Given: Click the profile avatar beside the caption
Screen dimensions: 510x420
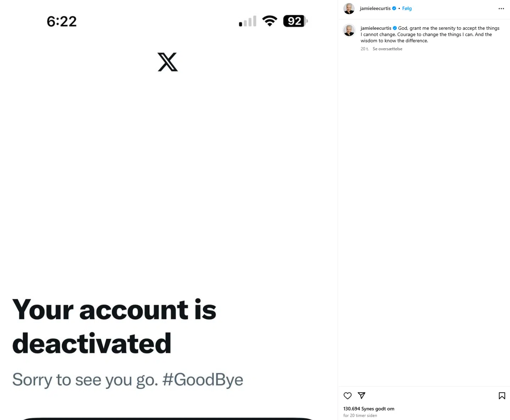Looking at the screenshot, I should [349, 30].
